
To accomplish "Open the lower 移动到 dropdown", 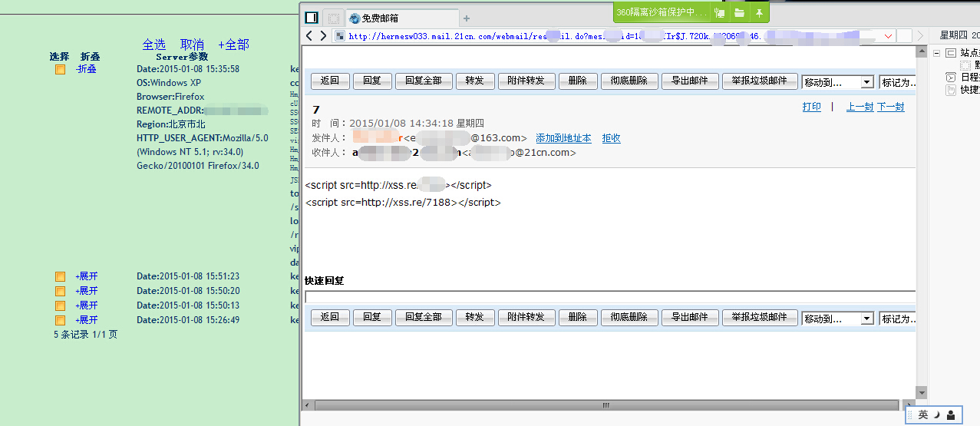I will [838, 319].
